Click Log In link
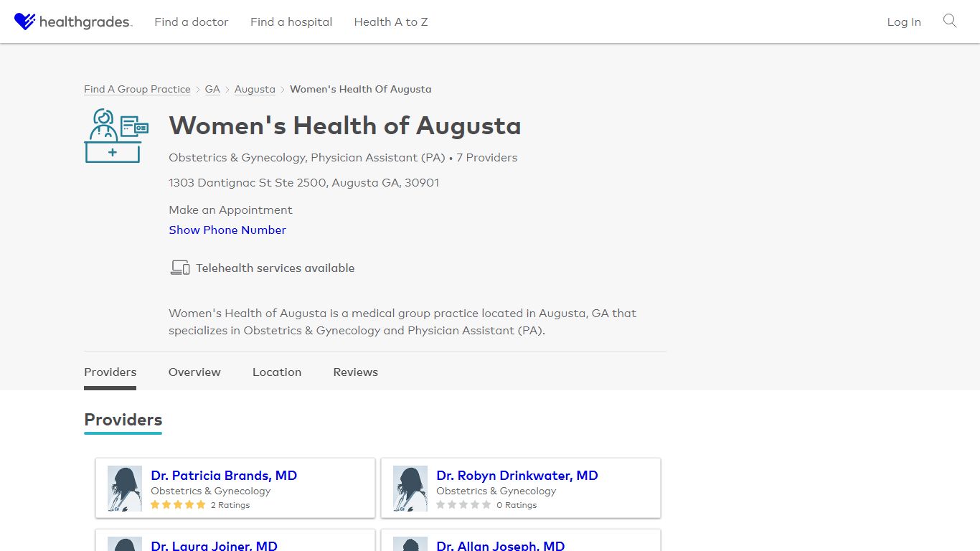980x551 pixels. (x=904, y=22)
